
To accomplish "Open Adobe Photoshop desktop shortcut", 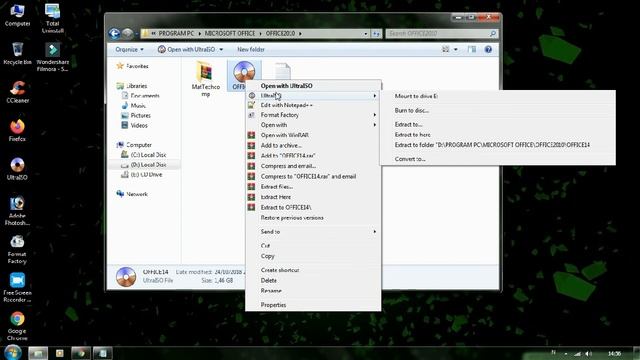I will tap(17, 210).
